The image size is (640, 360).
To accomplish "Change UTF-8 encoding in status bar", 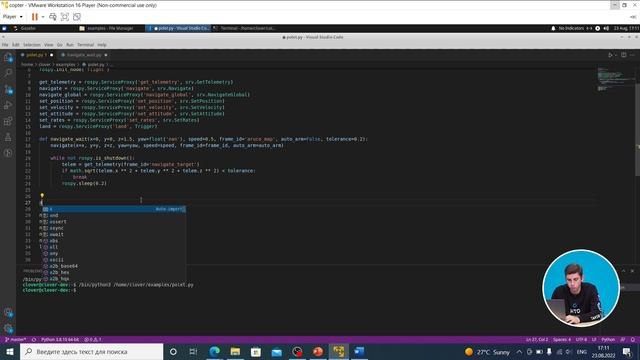I will tap(581, 340).
